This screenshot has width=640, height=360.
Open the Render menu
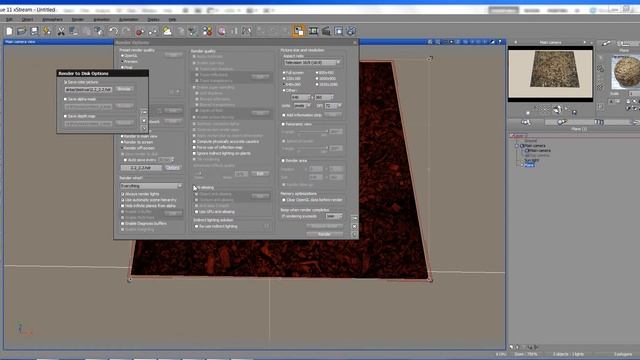(x=78, y=19)
